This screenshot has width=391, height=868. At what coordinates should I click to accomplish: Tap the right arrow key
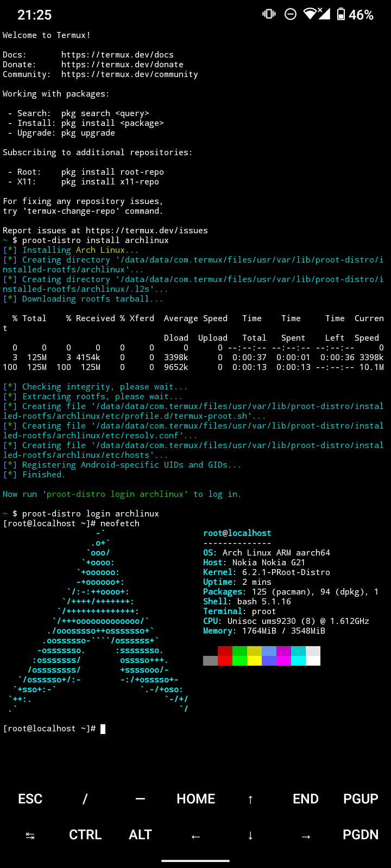coord(306,837)
